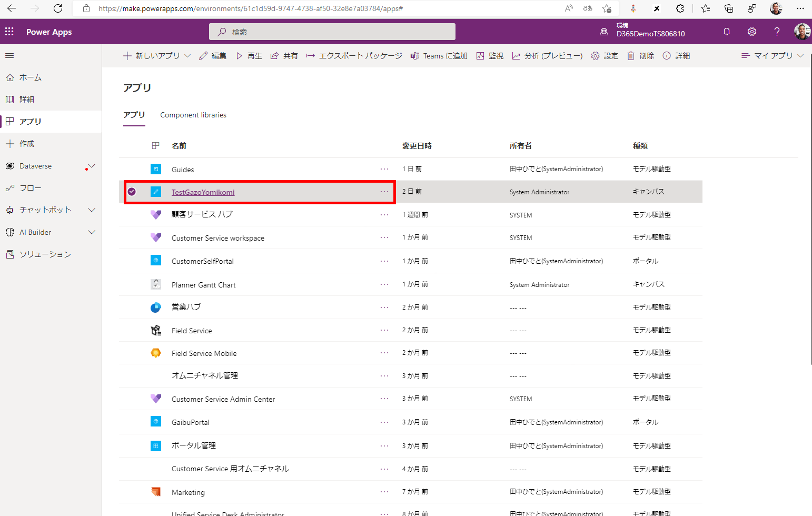Open more options for Planner Gantt Chart
Image resolution: width=812 pixels, height=516 pixels.
[x=384, y=284]
